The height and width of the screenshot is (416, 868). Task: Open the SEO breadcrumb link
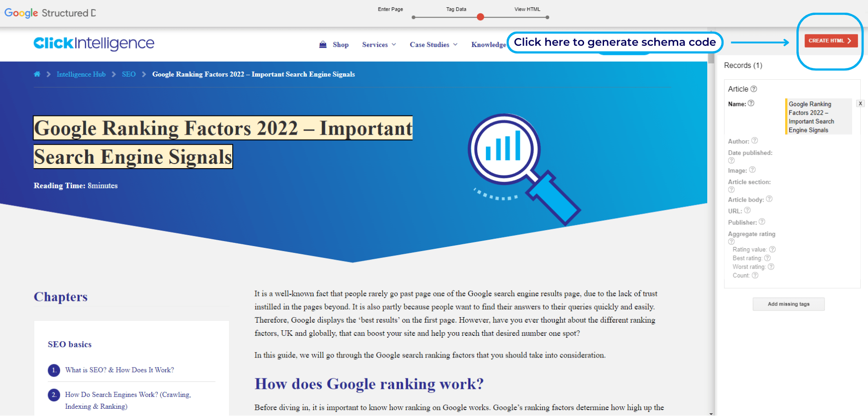[129, 74]
